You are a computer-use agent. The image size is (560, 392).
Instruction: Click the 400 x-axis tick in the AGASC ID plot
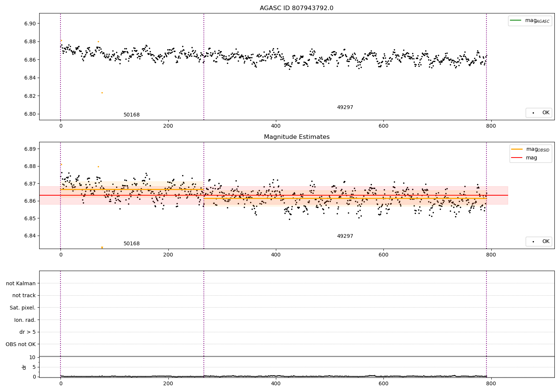coord(276,126)
